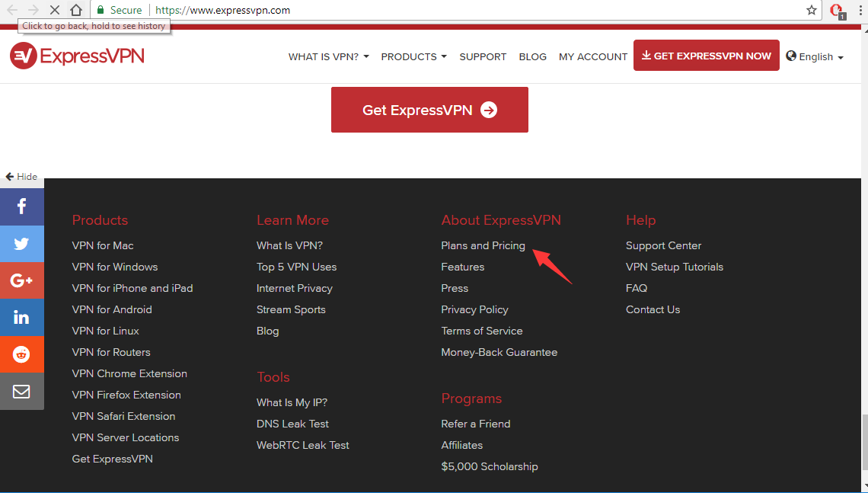The image size is (868, 493).
Task: Click GET EXPRESSVPN NOW header button
Action: point(707,56)
